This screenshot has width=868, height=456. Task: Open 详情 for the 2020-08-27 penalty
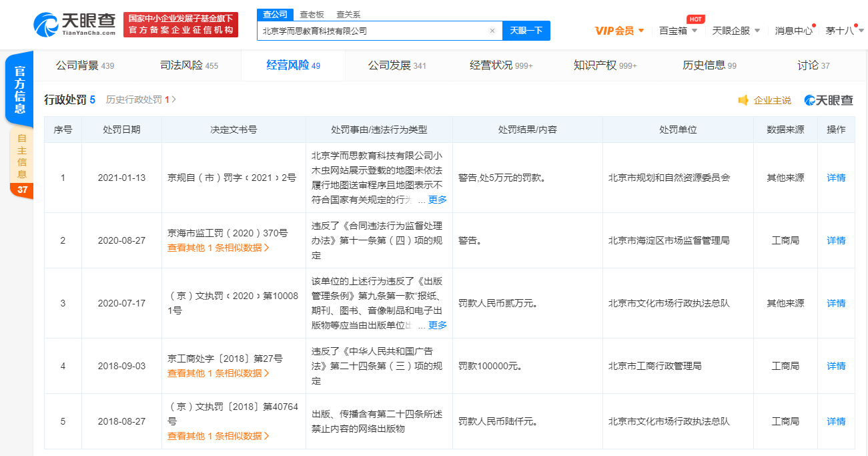[x=836, y=240]
